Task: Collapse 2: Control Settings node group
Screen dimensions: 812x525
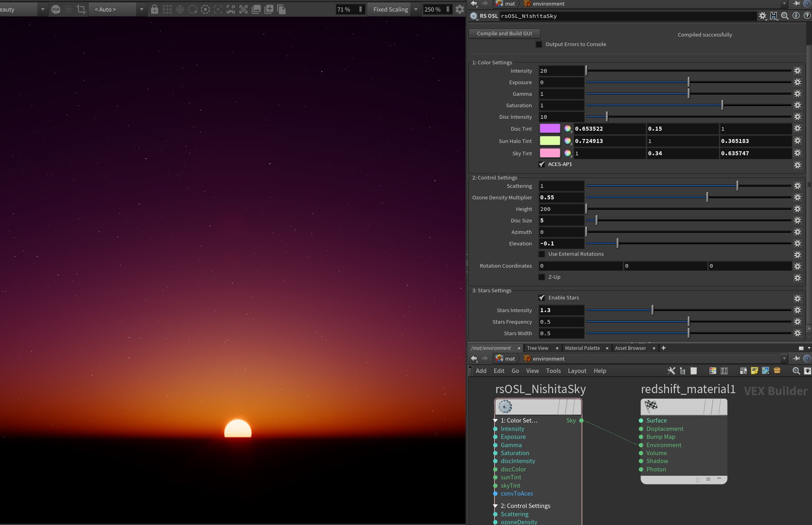Action: click(x=495, y=506)
